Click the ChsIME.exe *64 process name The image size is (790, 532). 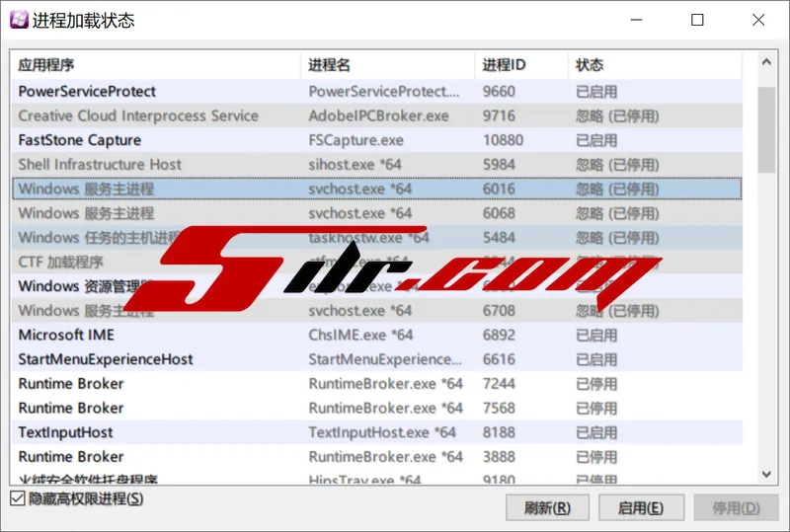point(360,335)
